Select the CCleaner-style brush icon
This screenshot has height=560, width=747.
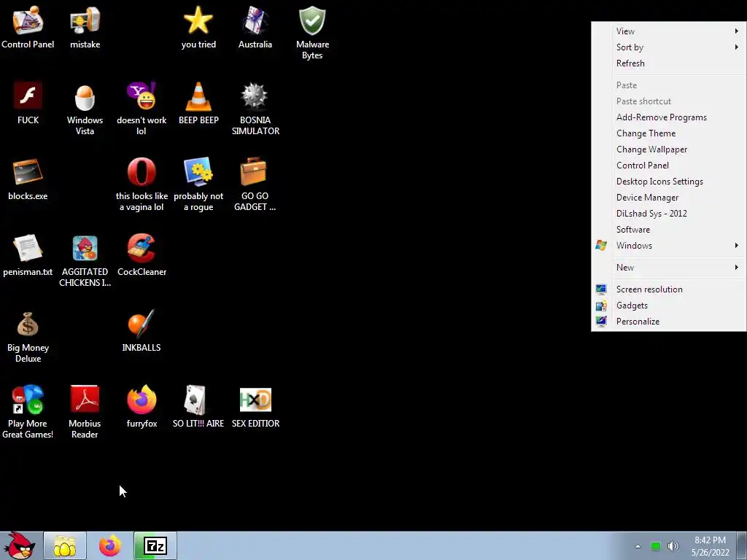[x=142, y=254]
